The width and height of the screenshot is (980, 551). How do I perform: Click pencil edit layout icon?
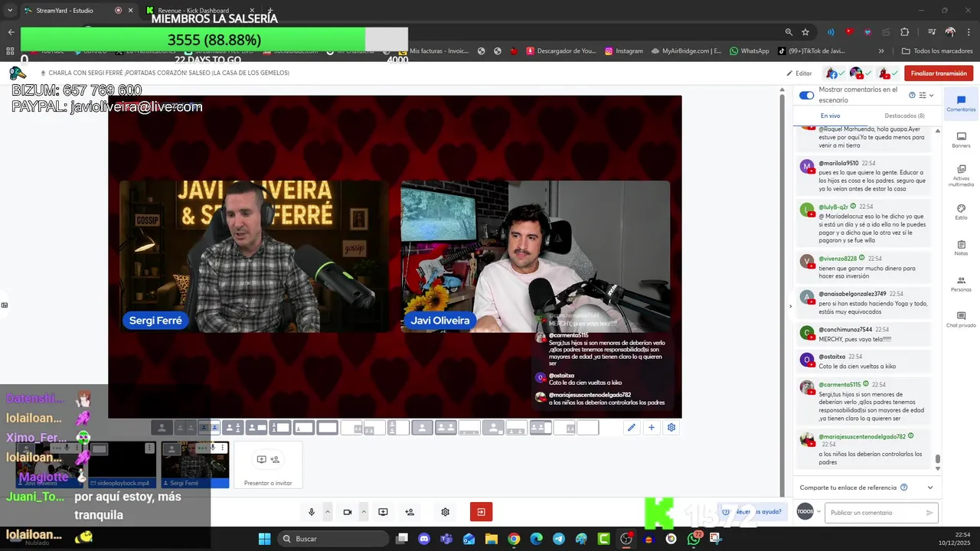point(632,428)
